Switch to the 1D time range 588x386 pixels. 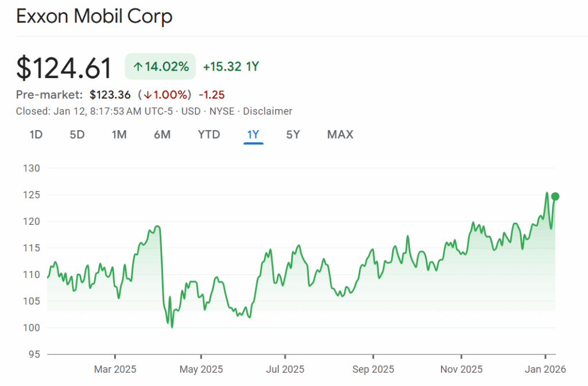36,135
